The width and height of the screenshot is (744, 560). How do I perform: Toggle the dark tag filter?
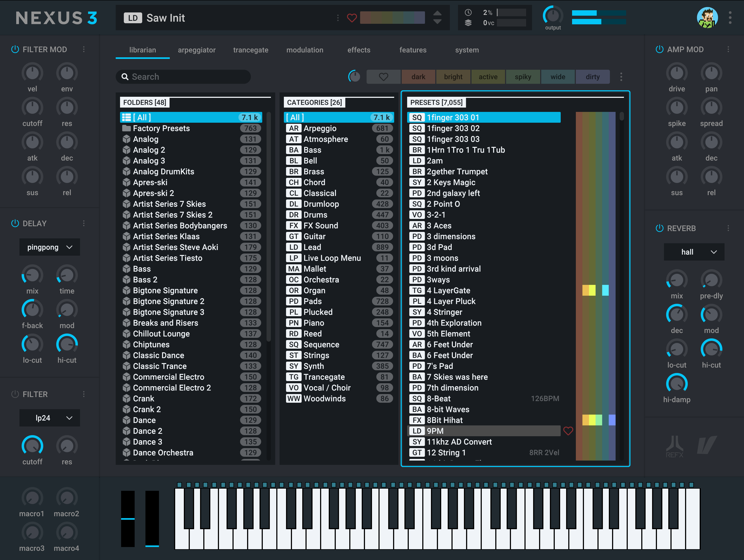418,77
